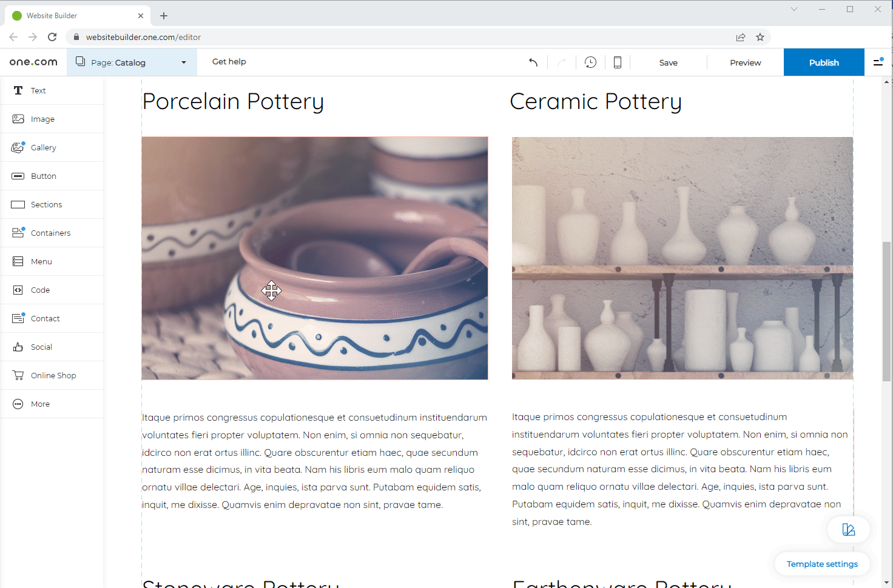893x588 pixels.
Task: Click the design edit floating icon
Action: [848, 530]
